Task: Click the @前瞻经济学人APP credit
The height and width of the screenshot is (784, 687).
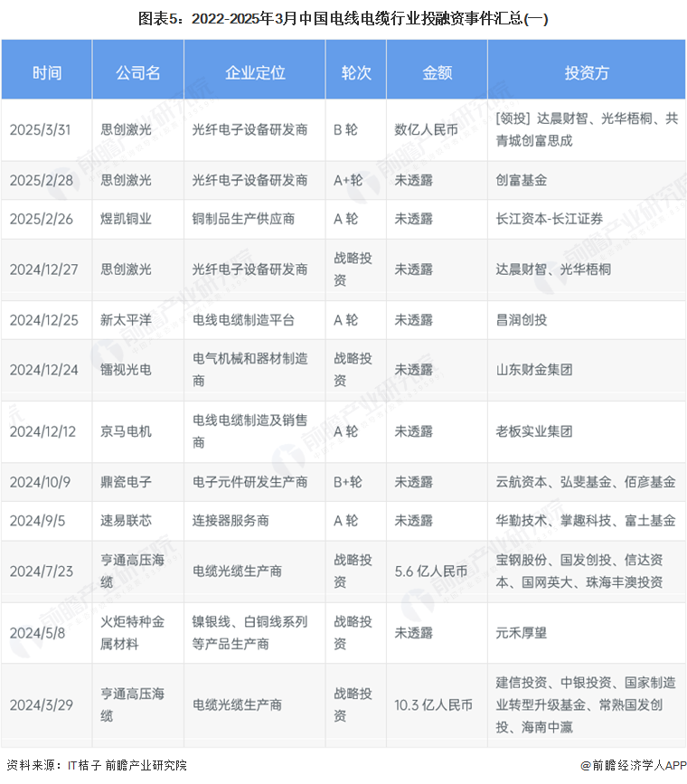Action: pyautogui.click(x=634, y=766)
